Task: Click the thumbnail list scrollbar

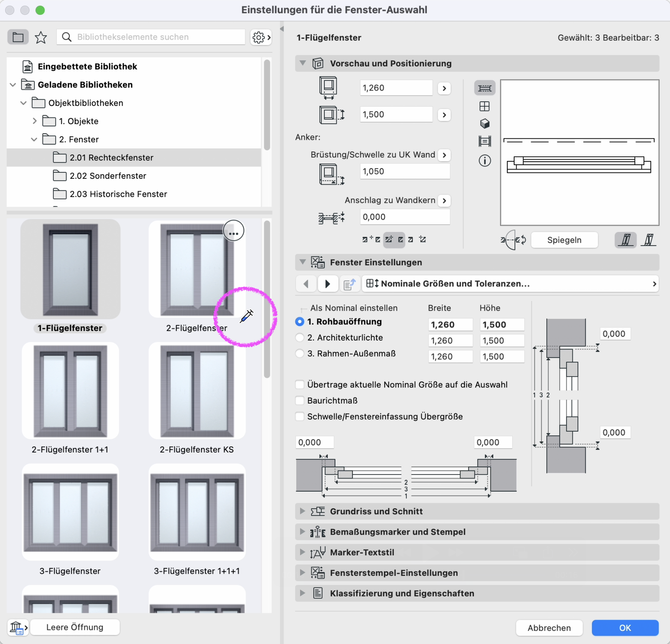Action: coord(267,299)
